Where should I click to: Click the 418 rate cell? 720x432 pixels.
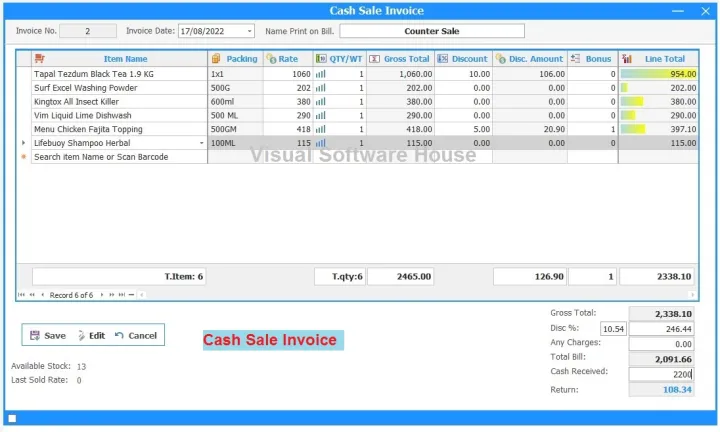coord(288,129)
